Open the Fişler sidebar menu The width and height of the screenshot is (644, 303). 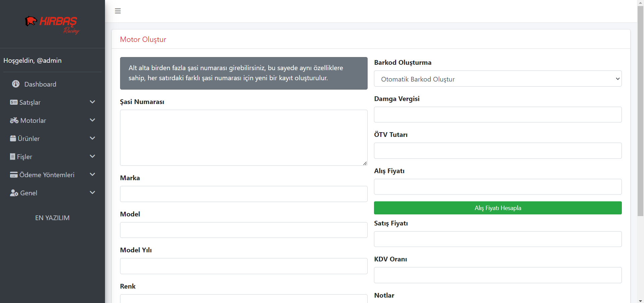point(24,157)
